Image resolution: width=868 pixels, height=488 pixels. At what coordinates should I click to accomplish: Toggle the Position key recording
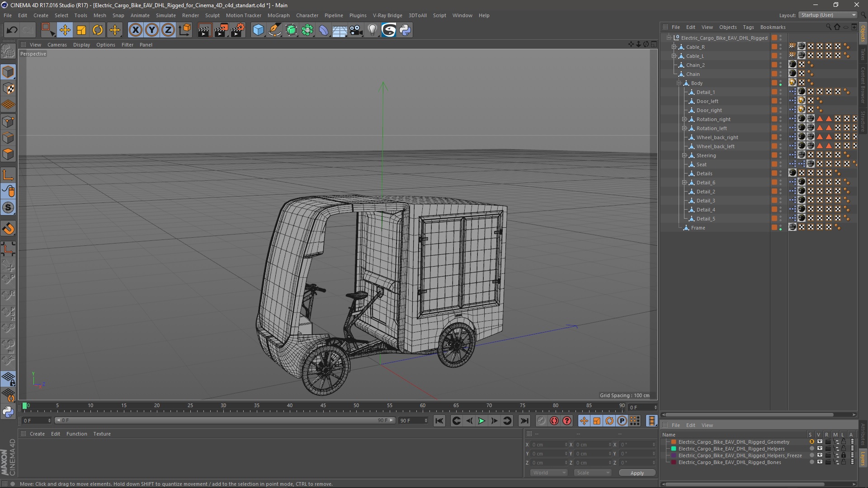click(584, 421)
